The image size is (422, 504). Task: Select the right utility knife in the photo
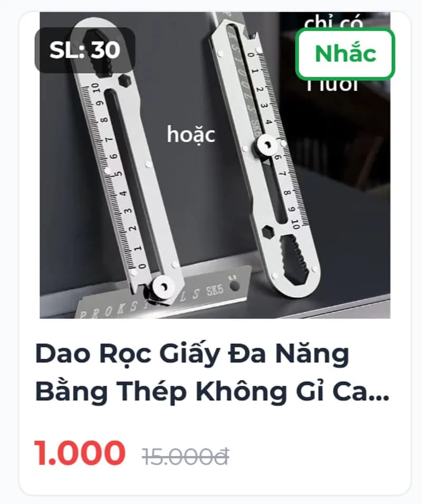[264, 154]
